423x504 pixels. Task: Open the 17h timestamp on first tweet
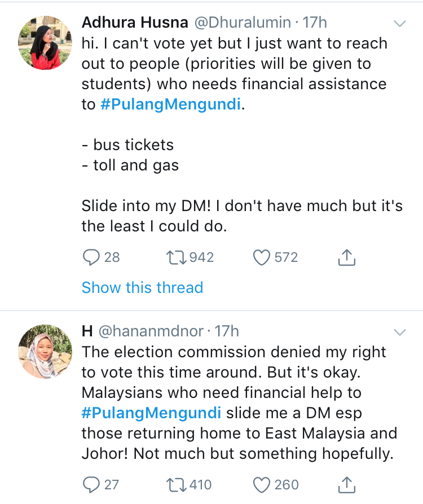(315, 23)
